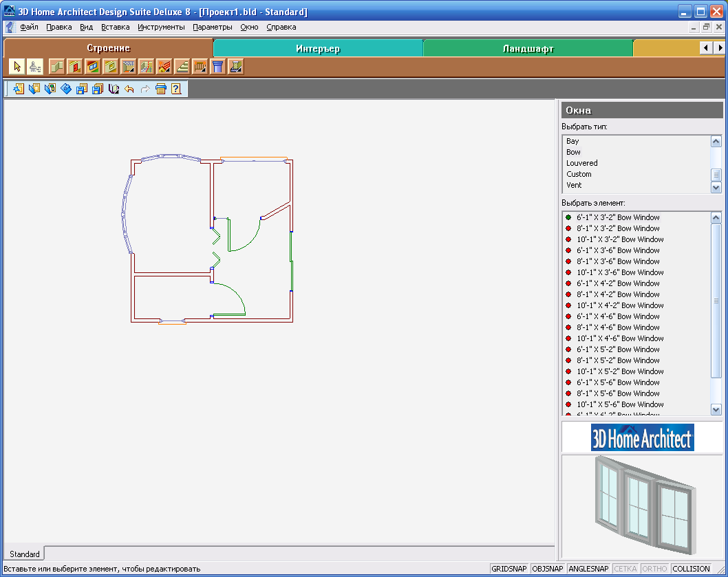Switch to the Ландшафт tab
Image resolution: width=728 pixels, height=577 pixels.
[x=528, y=49]
